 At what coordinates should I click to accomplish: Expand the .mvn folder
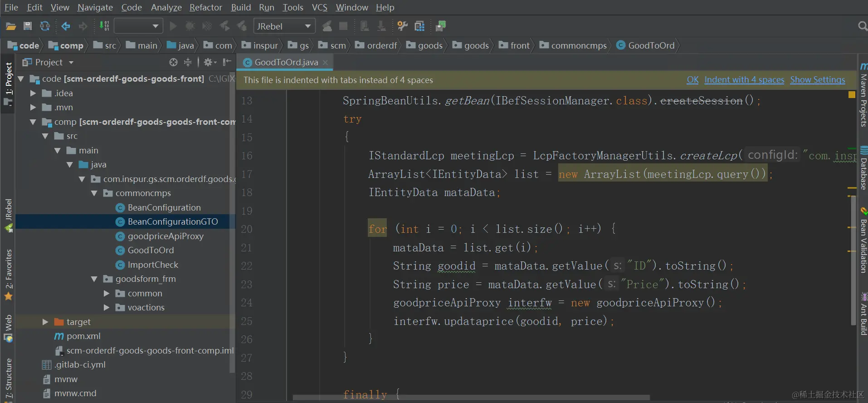[x=33, y=108]
